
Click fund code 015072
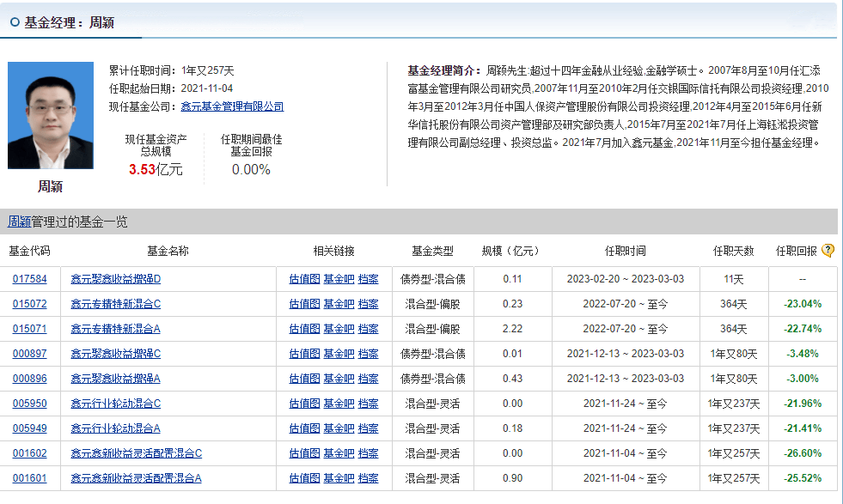(30, 304)
